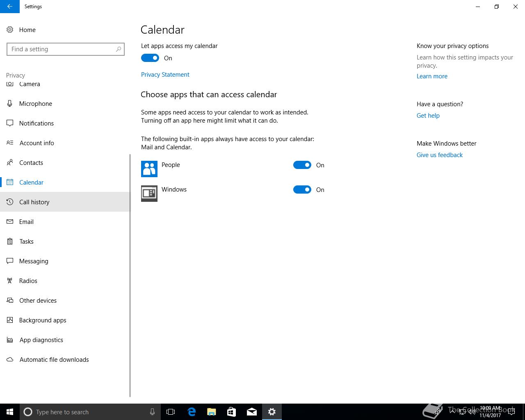This screenshot has height=420, width=525.
Task: Click the search magnifier icon in Find a setting
Action: [x=119, y=49]
